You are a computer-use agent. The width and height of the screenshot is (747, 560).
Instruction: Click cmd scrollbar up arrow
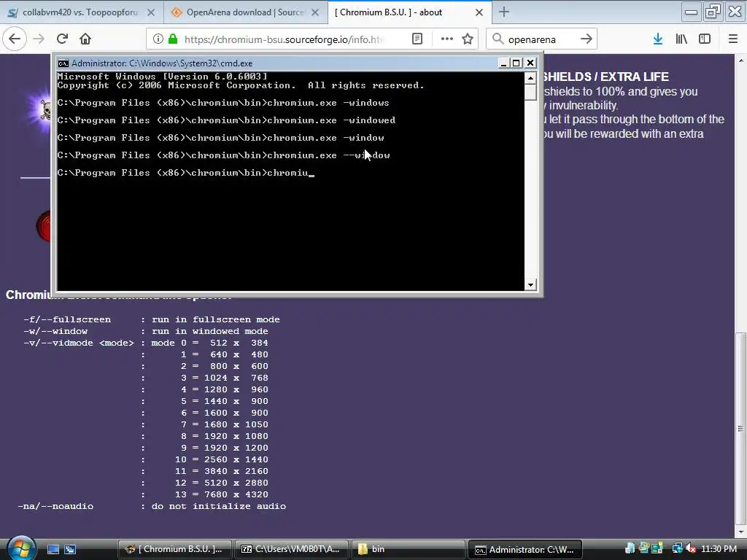coord(530,77)
